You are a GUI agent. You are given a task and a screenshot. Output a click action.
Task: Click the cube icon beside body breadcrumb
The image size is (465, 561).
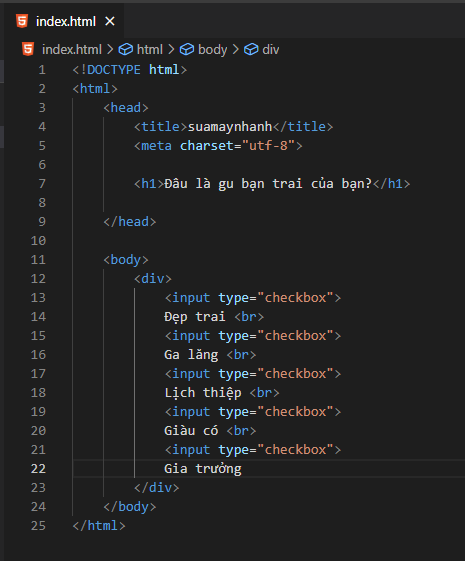187,49
